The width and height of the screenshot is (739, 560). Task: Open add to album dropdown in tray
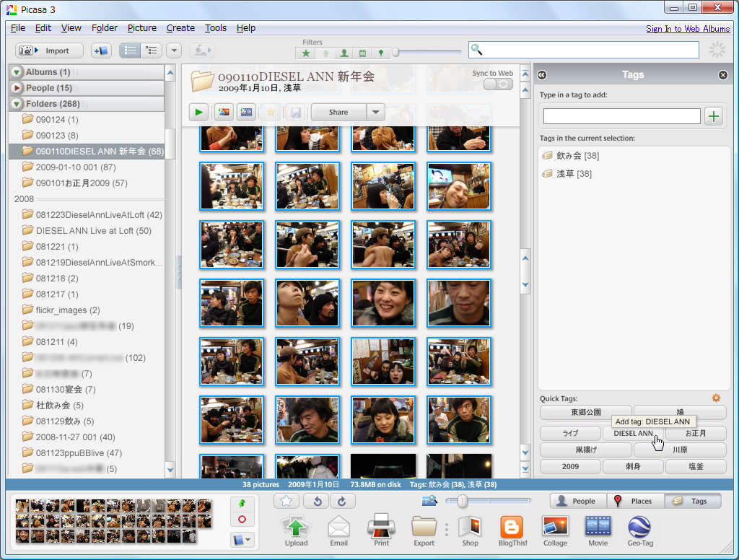[x=242, y=540]
